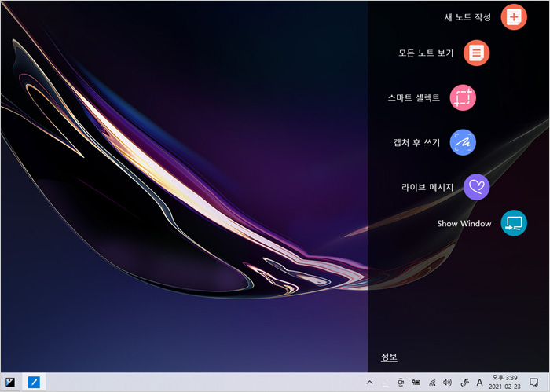Click the 새 노트 작성 text label

(x=467, y=17)
